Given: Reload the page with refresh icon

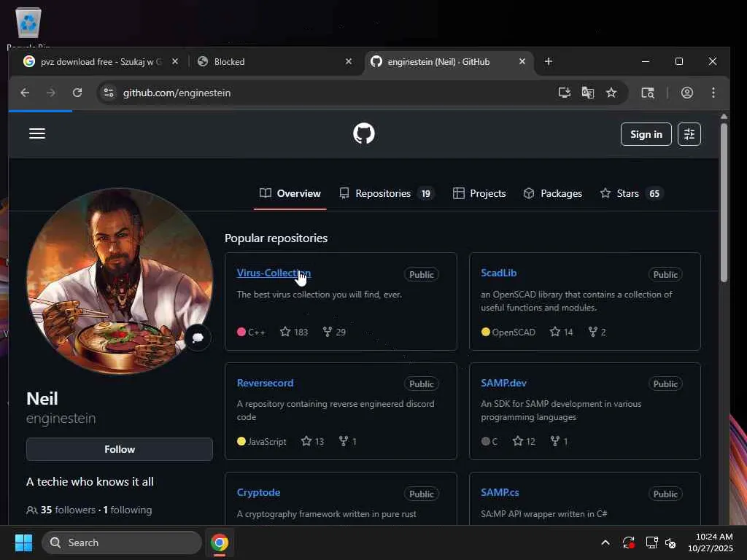Looking at the screenshot, I should click(x=77, y=93).
